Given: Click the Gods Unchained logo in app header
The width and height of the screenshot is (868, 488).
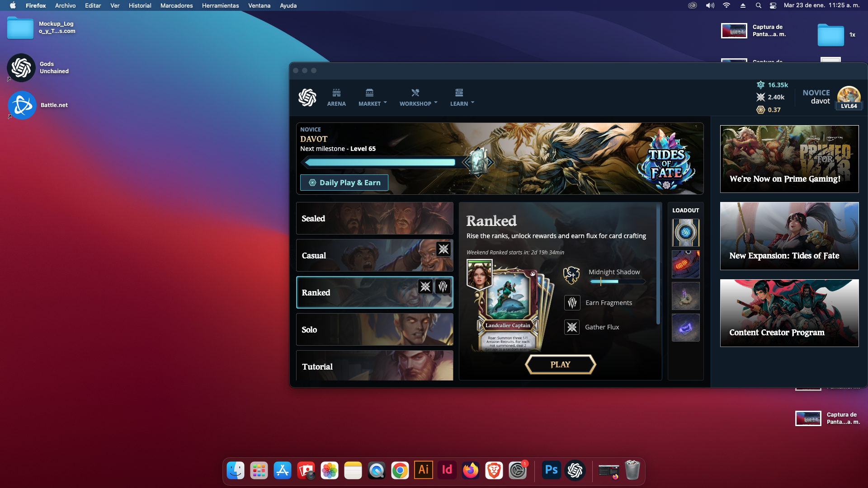Looking at the screenshot, I should pos(307,98).
